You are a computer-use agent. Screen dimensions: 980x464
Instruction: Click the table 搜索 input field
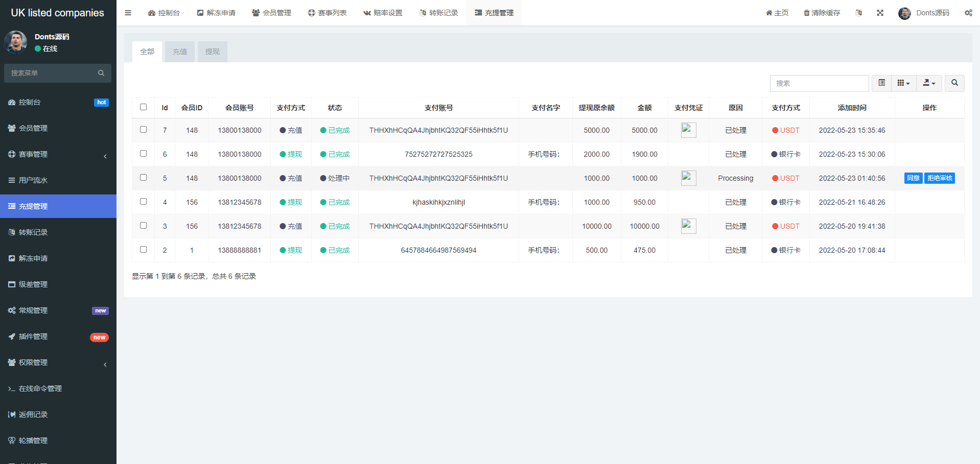[819, 83]
